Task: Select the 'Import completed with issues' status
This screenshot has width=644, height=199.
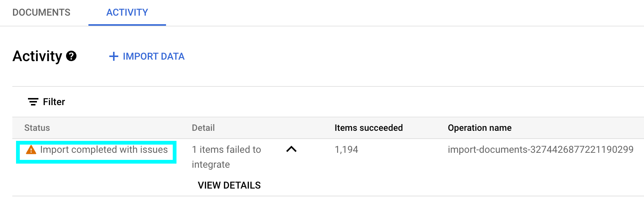Action: [x=104, y=150]
